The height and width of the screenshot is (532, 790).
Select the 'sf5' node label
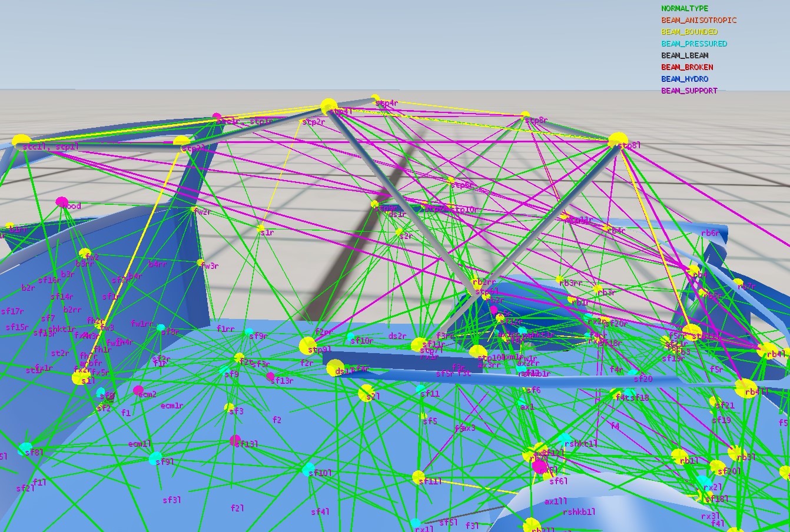(x=430, y=421)
